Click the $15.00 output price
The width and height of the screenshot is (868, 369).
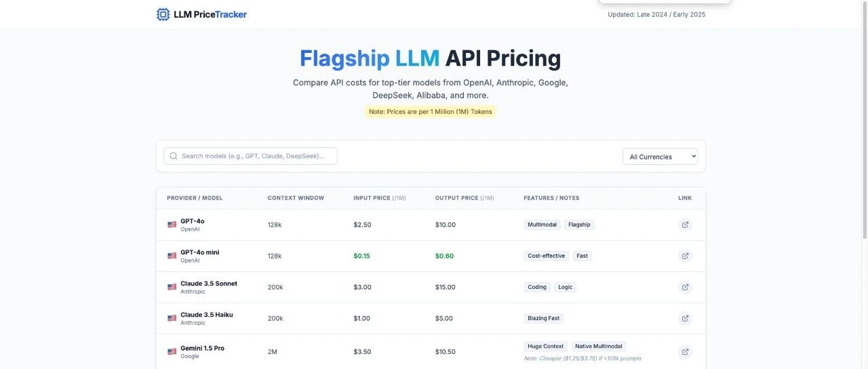click(446, 287)
